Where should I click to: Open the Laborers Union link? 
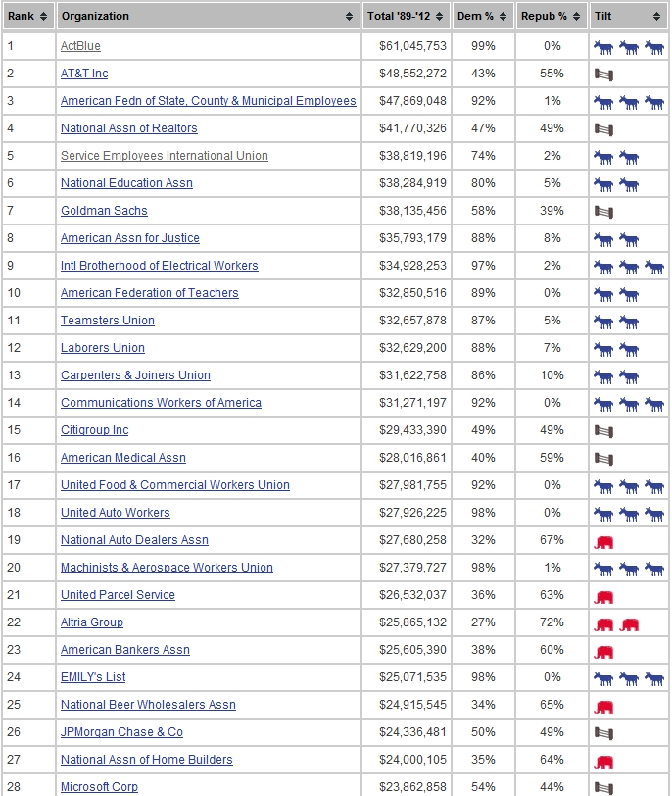coord(103,348)
